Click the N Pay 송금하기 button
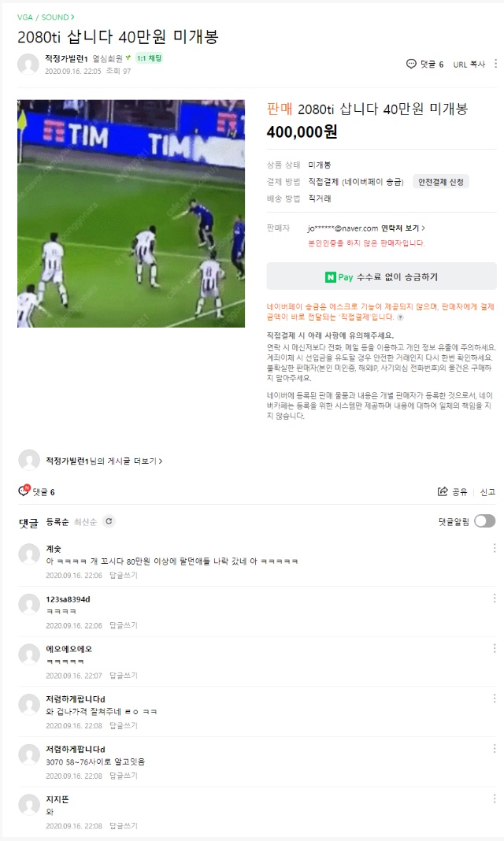 381,277
